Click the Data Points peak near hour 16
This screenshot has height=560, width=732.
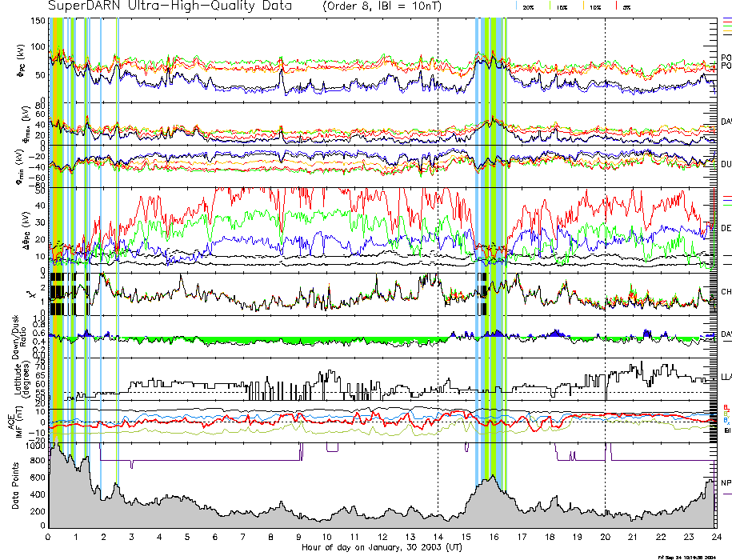(x=493, y=477)
